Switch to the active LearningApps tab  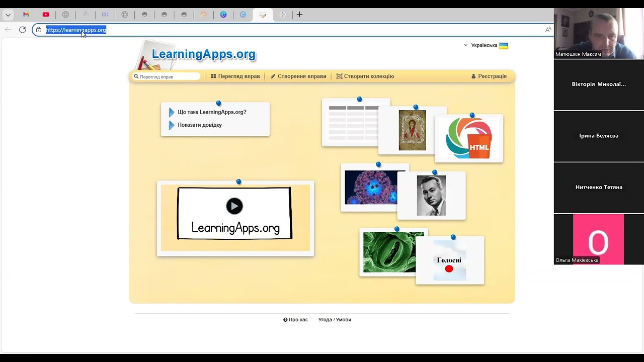263,15
